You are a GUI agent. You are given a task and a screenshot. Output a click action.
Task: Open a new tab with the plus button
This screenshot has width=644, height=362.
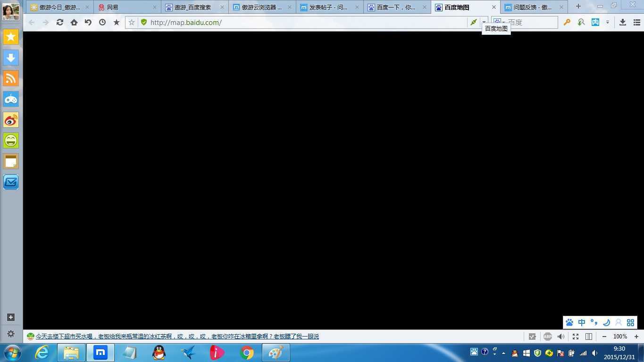[x=578, y=7]
